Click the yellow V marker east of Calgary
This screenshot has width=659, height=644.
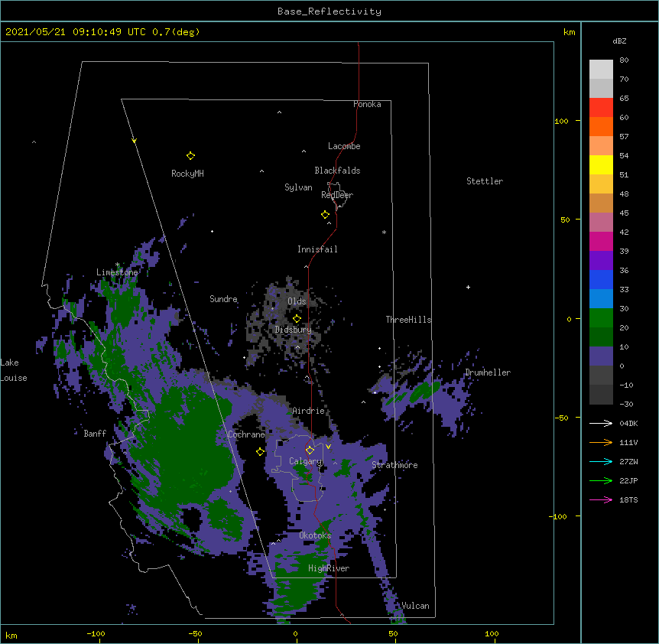click(x=328, y=447)
